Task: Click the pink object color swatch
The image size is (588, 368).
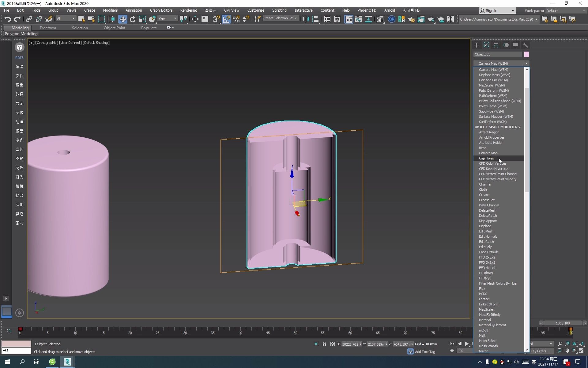Action: (x=526, y=54)
